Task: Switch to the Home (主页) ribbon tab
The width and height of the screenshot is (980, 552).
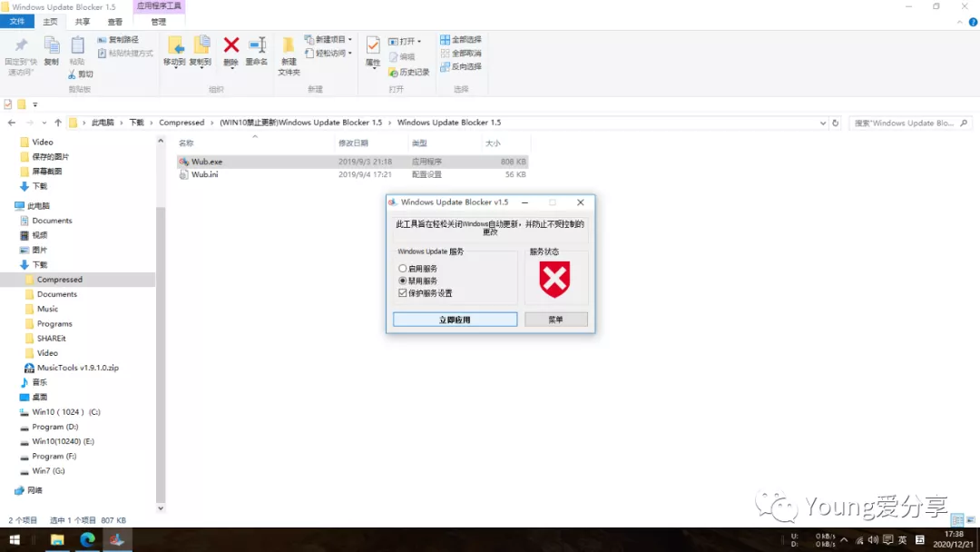Action: (50, 21)
